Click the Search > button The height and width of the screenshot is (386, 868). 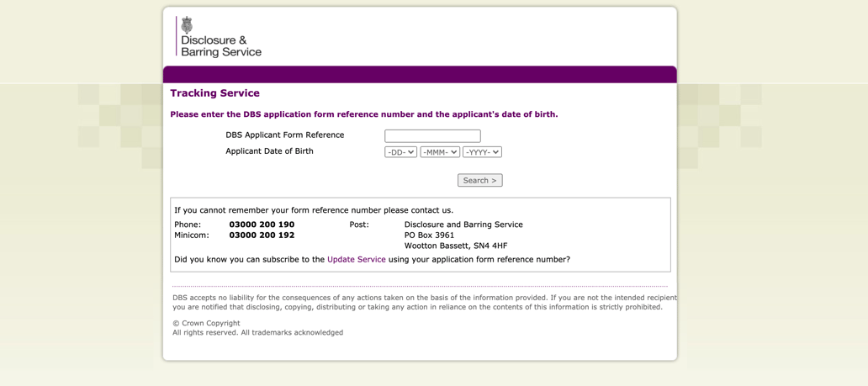[480, 180]
